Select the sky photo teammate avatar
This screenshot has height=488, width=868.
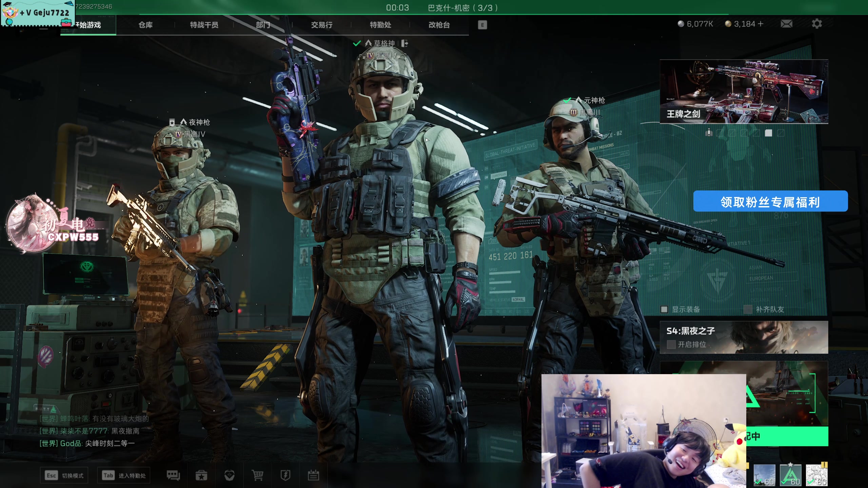pos(764,475)
